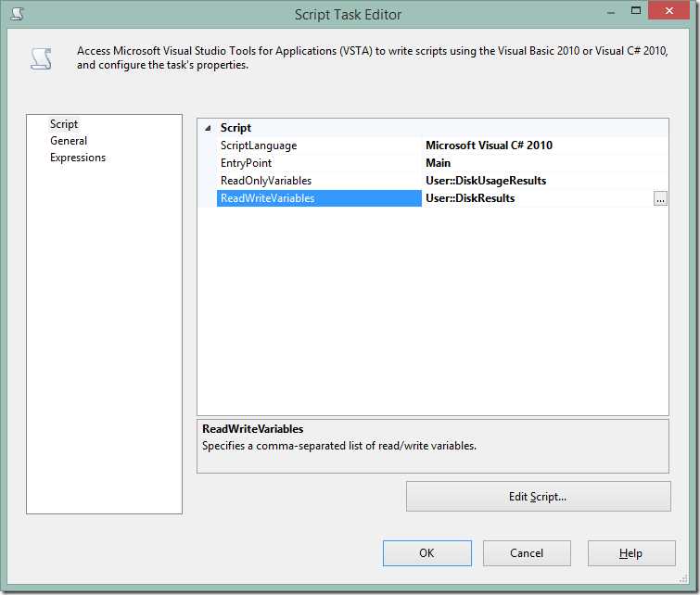700x595 pixels.
Task: Select the Script page in left pane
Action: pos(64,124)
